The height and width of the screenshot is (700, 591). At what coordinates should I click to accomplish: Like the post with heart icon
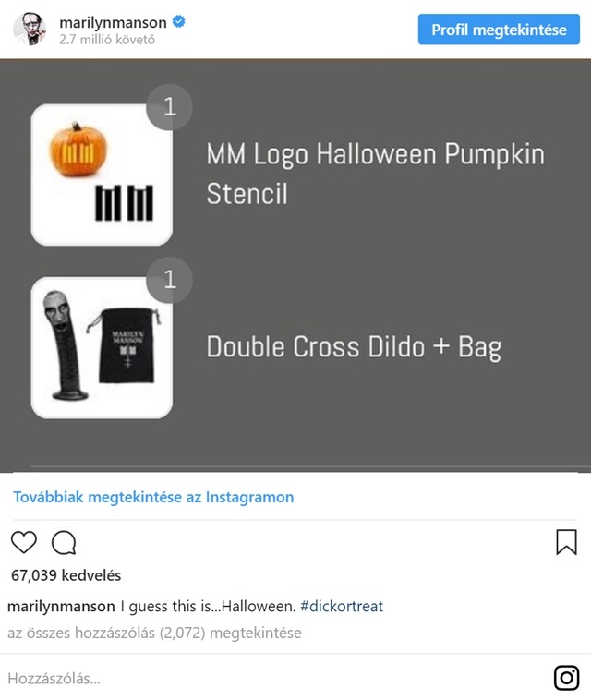click(x=24, y=542)
